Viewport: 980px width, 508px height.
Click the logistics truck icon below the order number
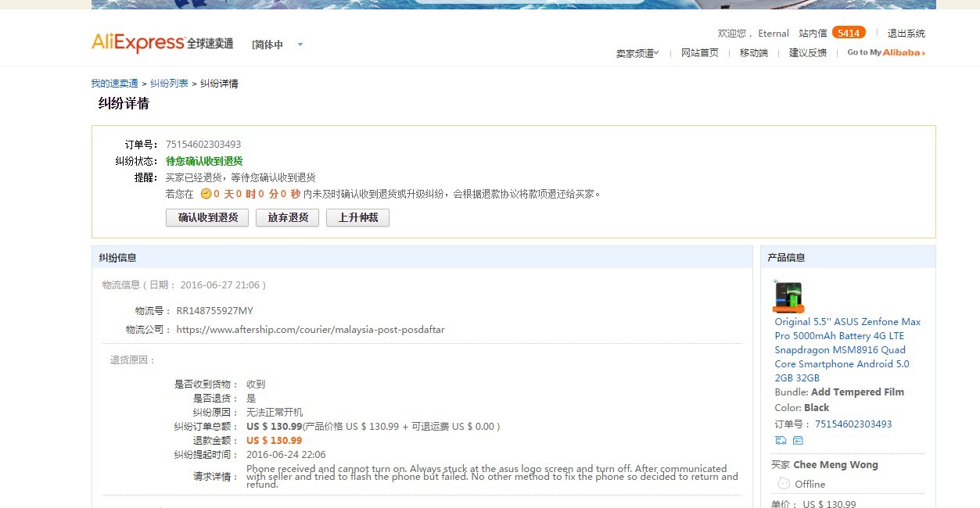click(779, 440)
